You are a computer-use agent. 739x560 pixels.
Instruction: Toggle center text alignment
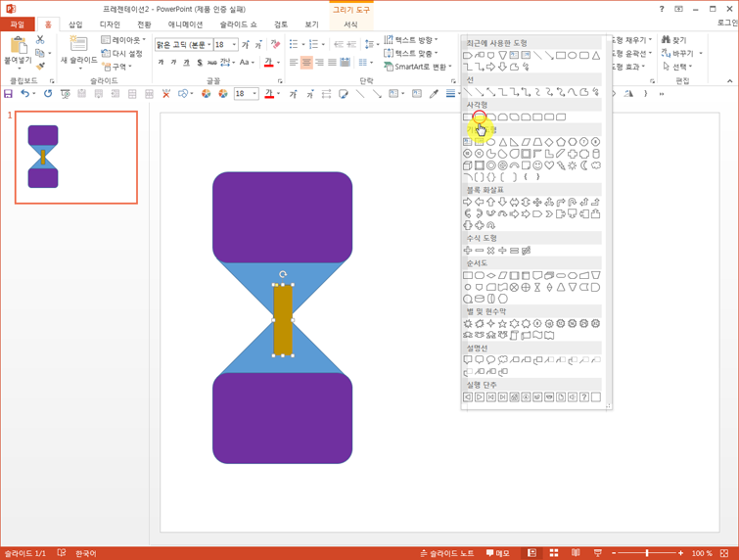pyautogui.click(x=306, y=63)
